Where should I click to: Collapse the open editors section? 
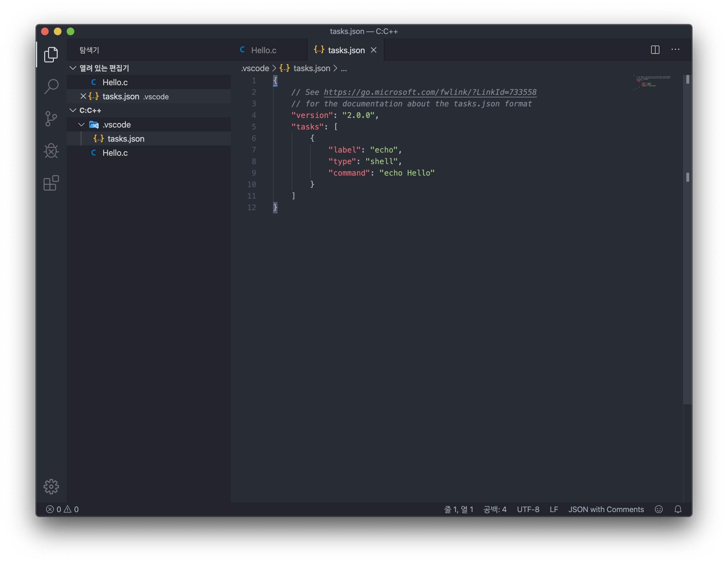coord(73,68)
